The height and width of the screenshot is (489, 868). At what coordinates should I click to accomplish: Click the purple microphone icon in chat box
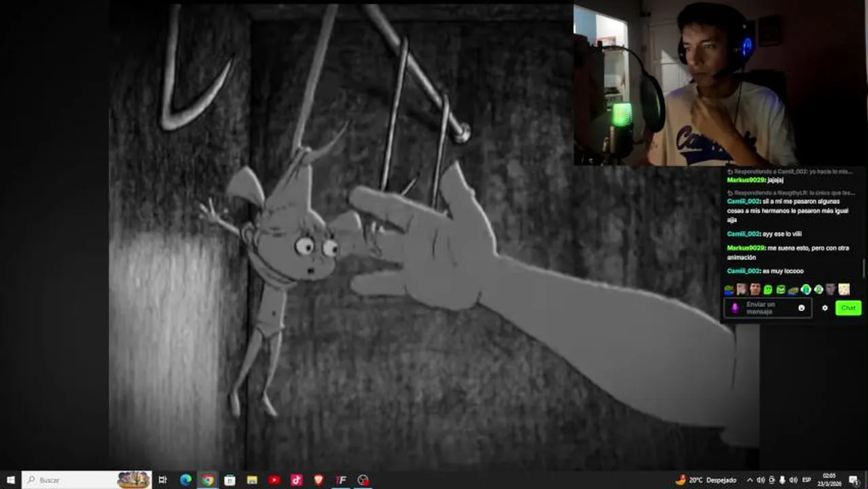[x=734, y=308]
